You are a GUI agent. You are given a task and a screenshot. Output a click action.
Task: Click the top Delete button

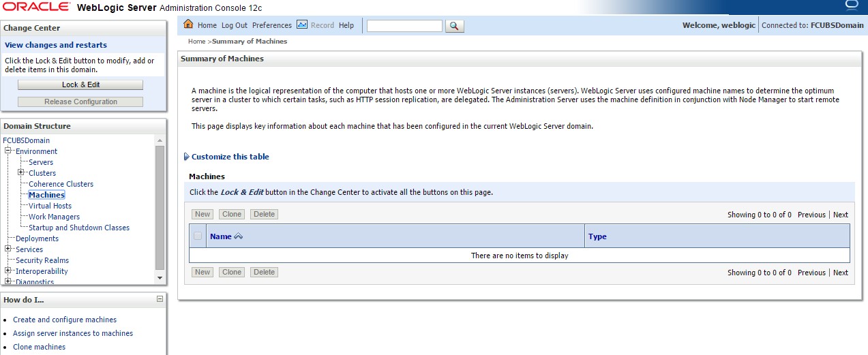tap(264, 214)
